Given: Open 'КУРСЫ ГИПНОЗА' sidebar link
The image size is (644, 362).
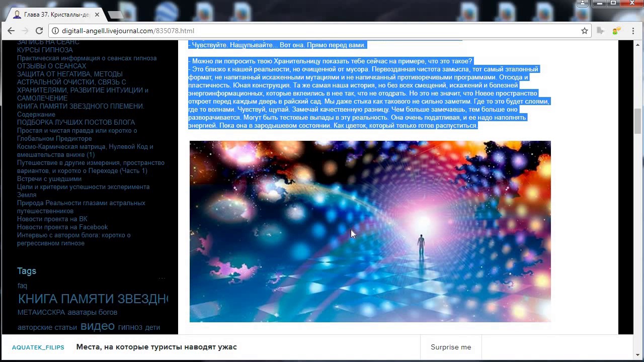Looking at the screenshot, I should pos(45,50).
